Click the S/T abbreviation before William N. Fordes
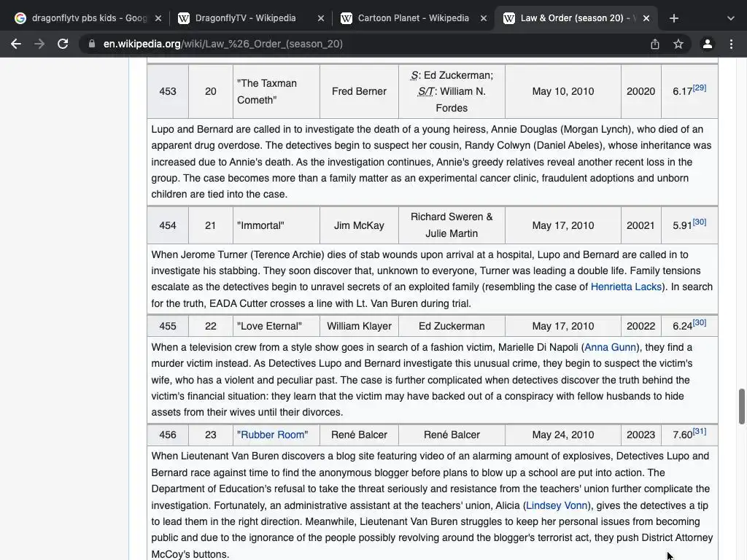 (x=426, y=91)
